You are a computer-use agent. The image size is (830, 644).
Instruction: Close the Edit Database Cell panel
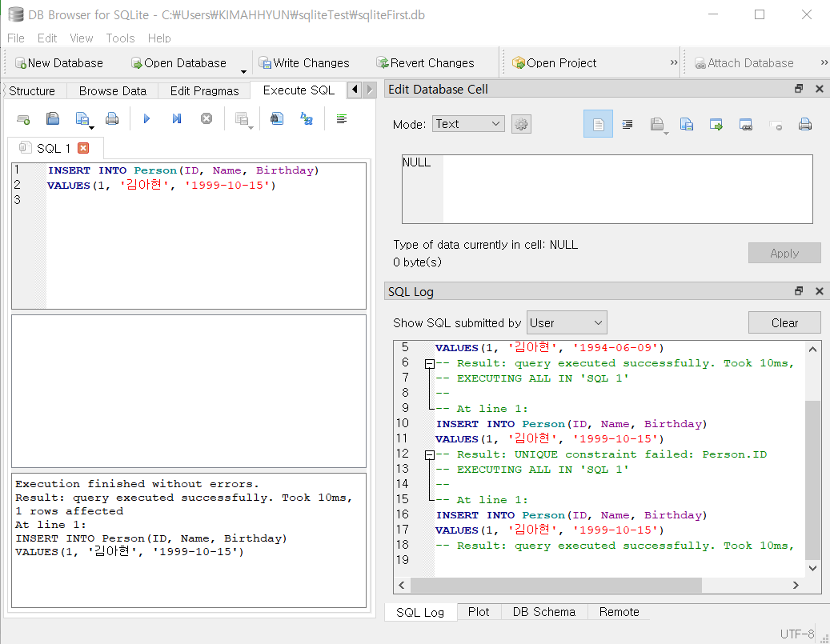tap(820, 89)
